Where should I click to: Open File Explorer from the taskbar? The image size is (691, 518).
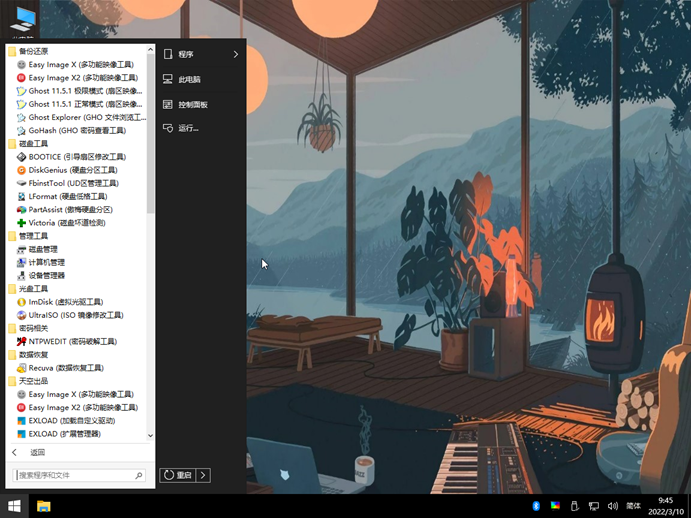click(x=44, y=506)
